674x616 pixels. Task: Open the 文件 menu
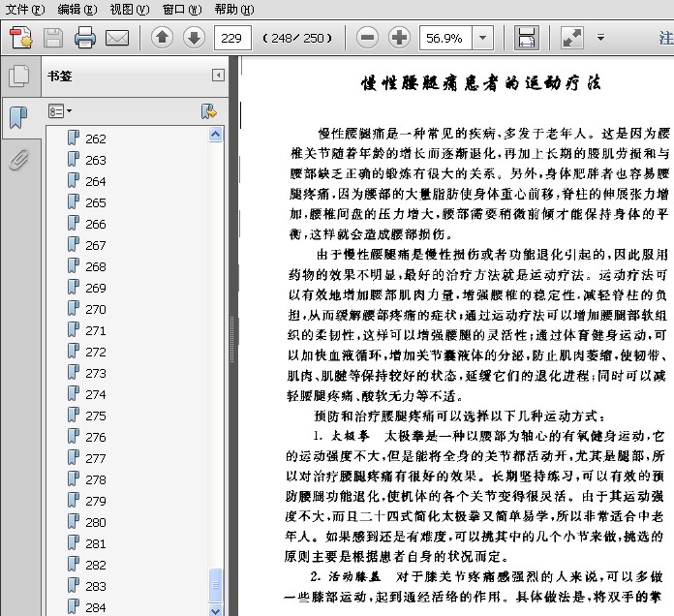(x=24, y=9)
